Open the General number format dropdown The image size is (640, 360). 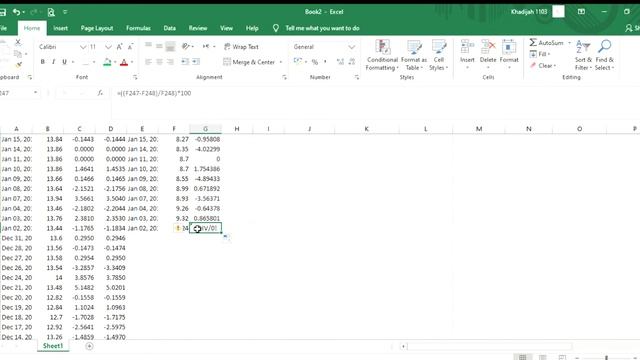351,47
